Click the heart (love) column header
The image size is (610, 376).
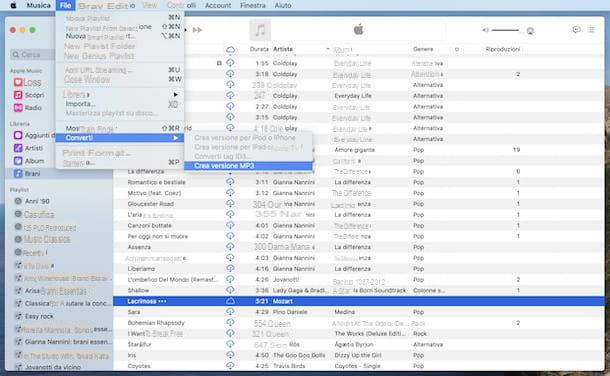(x=457, y=49)
